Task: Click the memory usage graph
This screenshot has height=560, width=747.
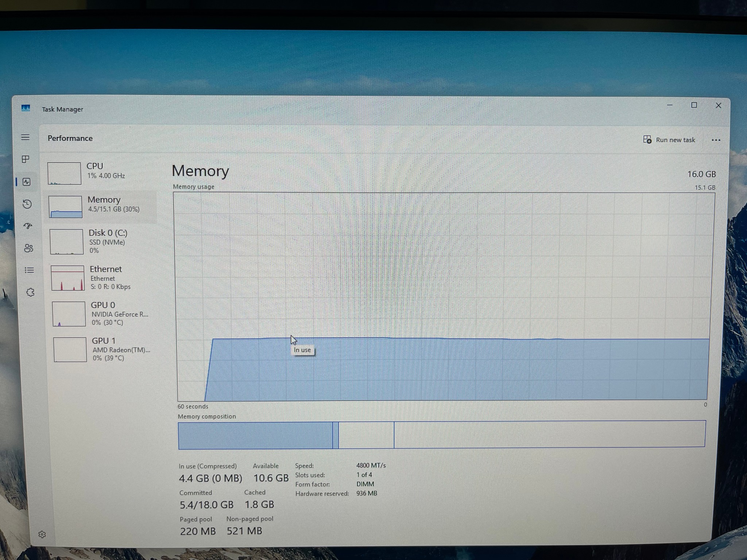Action: point(443,297)
